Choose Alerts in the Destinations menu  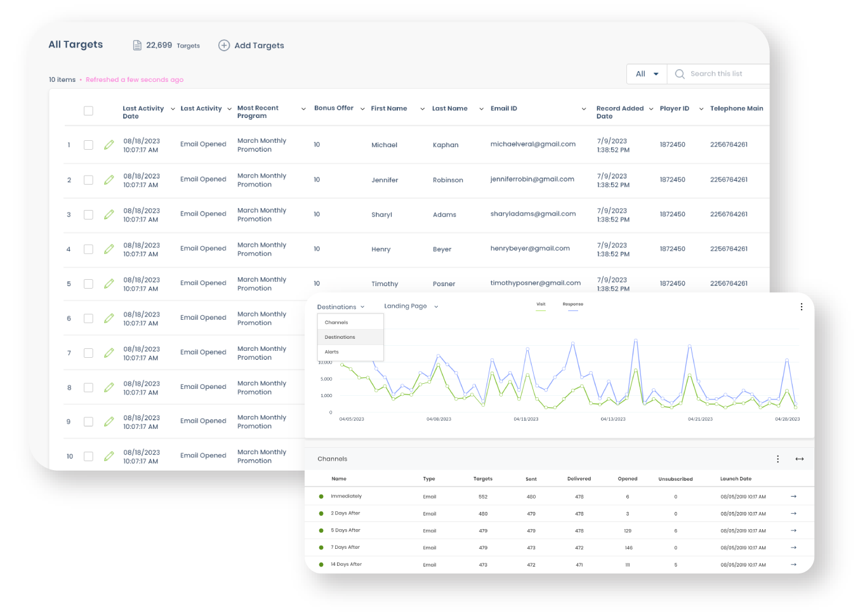pyautogui.click(x=332, y=351)
